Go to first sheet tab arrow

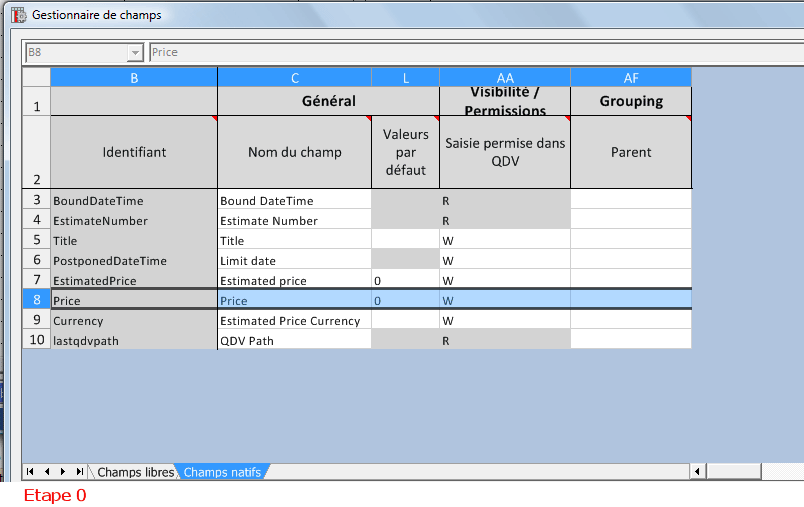point(30,472)
